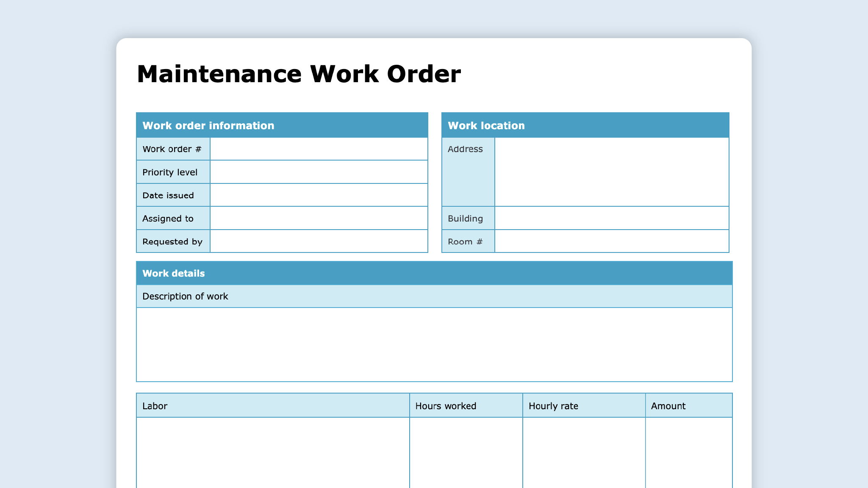The width and height of the screenshot is (868, 488).
Task: Click the Building input field
Action: pos(611,218)
